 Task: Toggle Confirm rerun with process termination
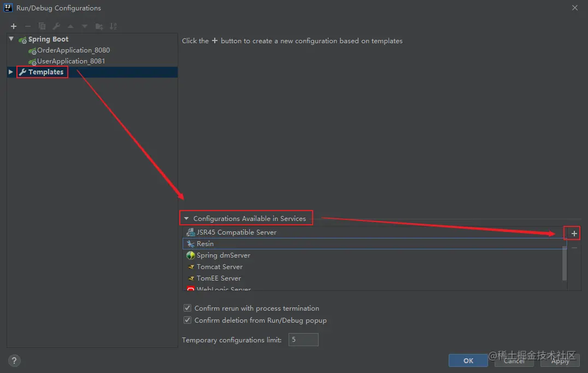point(187,308)
